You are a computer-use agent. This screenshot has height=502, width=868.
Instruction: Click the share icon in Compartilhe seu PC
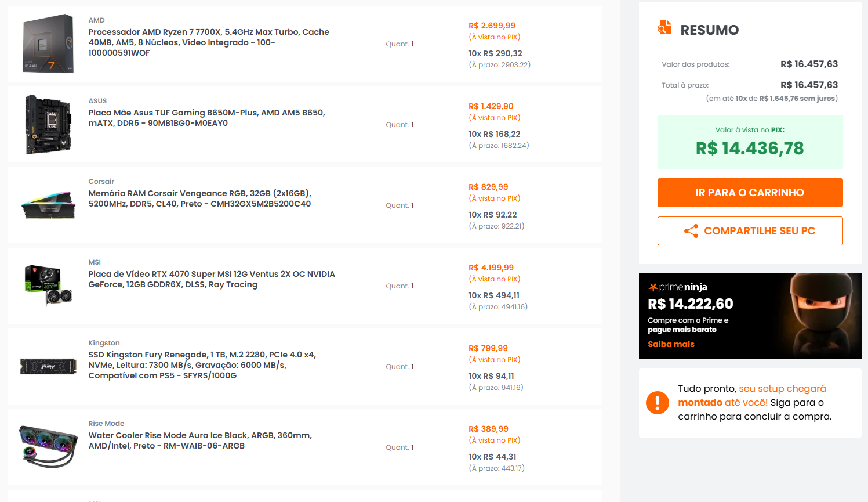[691, 231]
